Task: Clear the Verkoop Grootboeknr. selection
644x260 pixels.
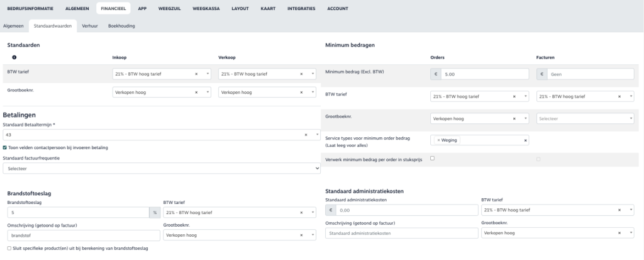Action: 303,92
